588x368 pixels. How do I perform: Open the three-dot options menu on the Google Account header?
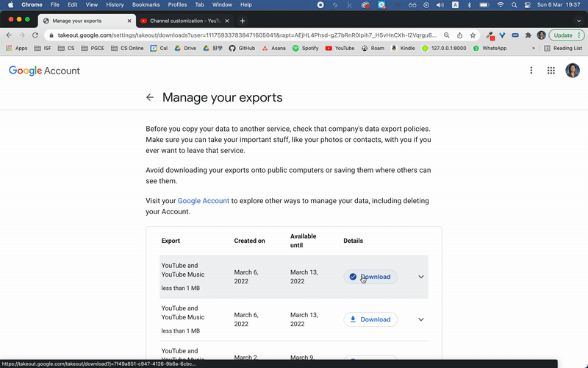pos(531,71)
